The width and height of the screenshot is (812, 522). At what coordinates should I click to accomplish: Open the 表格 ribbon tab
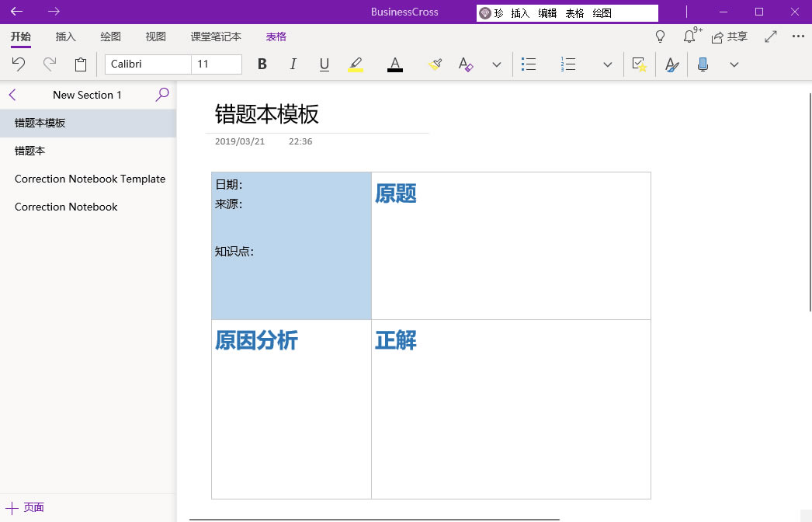click(276, 36)
